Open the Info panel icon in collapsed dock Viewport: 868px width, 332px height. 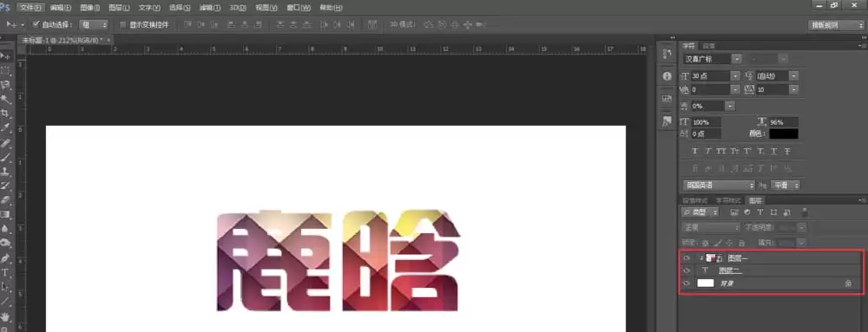[667, 76]
